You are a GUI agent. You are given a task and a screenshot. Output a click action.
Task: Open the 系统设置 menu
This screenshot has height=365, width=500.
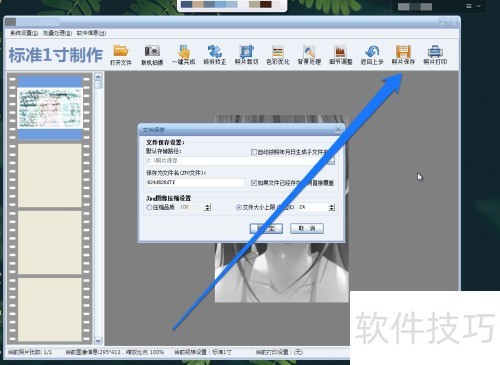click(24, 33)
